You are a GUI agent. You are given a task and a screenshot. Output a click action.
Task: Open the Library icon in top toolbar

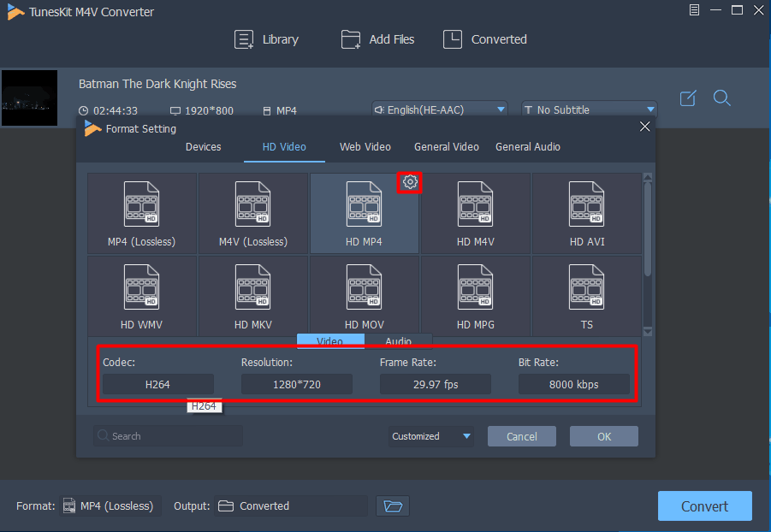[x=243, y=39]
